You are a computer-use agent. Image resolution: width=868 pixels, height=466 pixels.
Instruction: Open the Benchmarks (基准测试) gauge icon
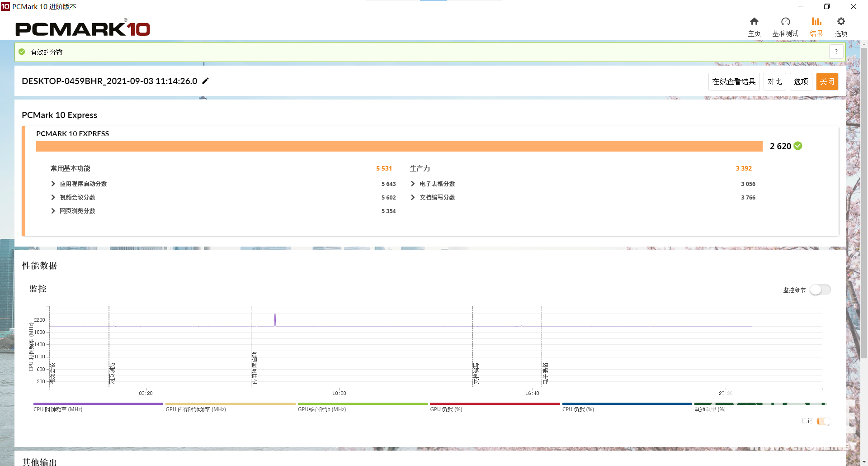click(785, 22)
